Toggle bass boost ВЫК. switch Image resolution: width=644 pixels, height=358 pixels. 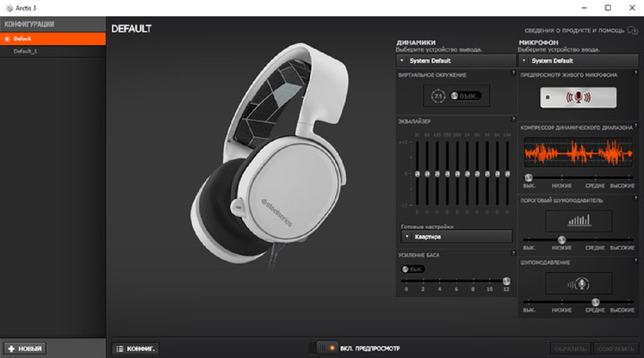pyautogui.click(x=413, y=269)
